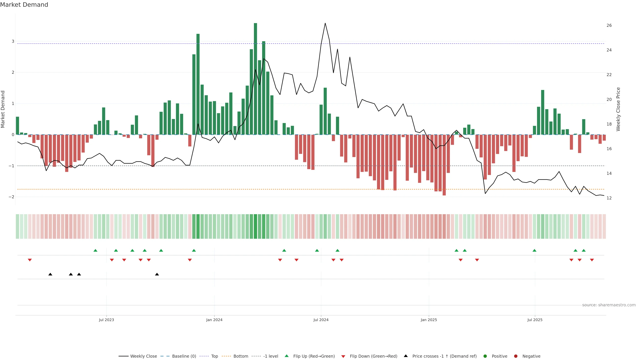Click first red flip-down marker on timeline

30,260
